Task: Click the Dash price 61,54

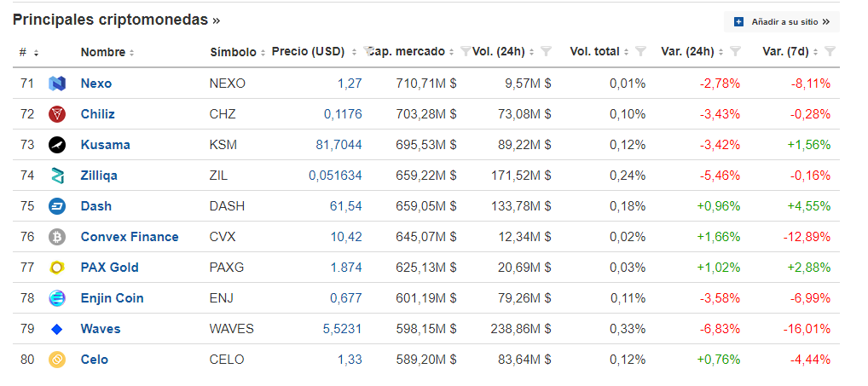Action: [x=346, y=206]
